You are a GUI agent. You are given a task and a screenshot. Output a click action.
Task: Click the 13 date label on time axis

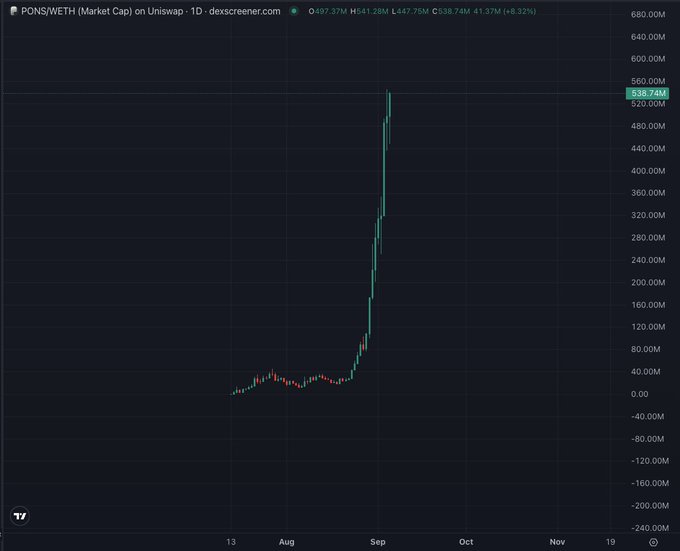point(231,542)
